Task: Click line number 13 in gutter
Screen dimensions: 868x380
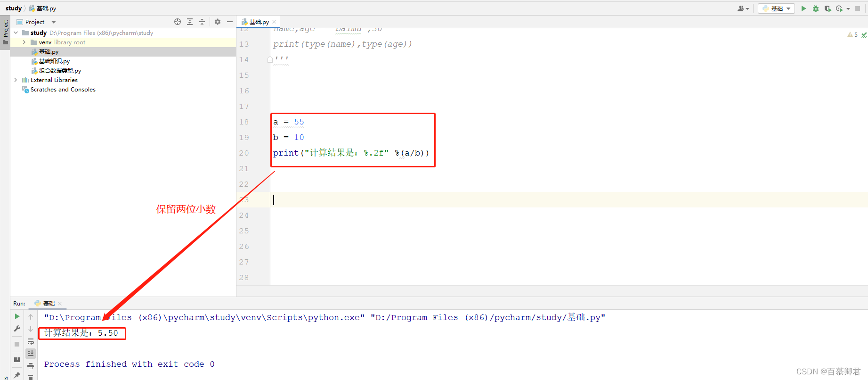Action: tap(244, 44)
